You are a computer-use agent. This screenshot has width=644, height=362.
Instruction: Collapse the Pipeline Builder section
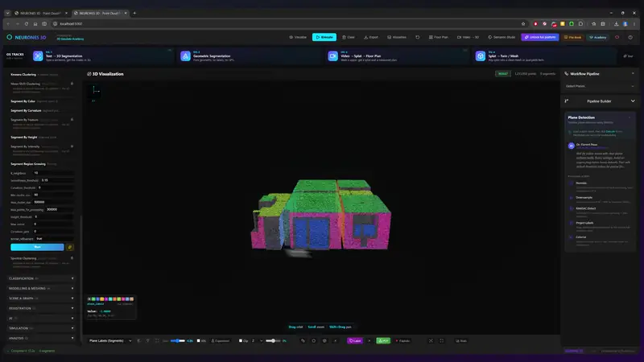[x=633, y=101]
